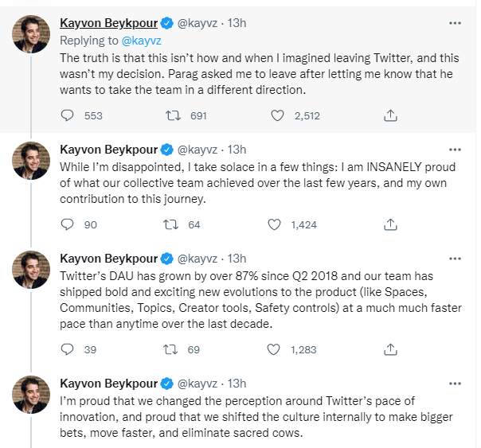Open more options on the last tweet
This screenshot has width=481, height=448.
(455, 383)
